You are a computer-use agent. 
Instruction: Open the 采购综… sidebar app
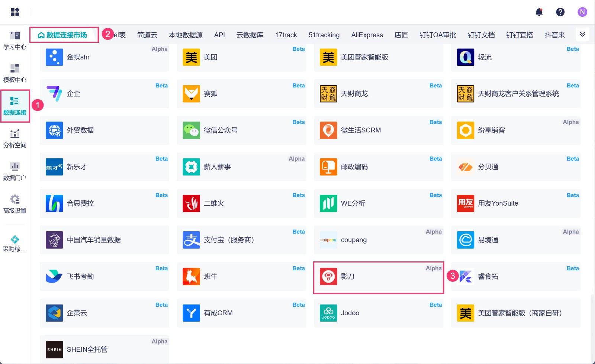tap(15, 243)
